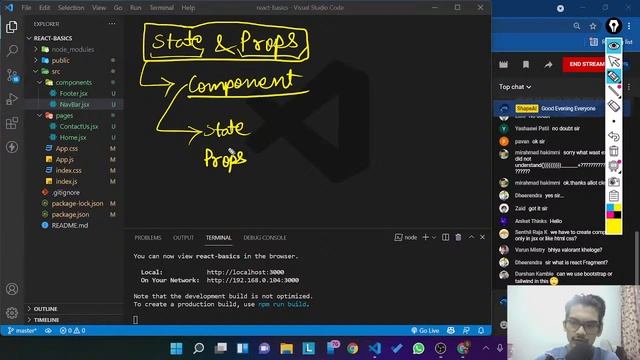
Task: Open the Epic Pen clipboard icon
Action: click(614, 196)
